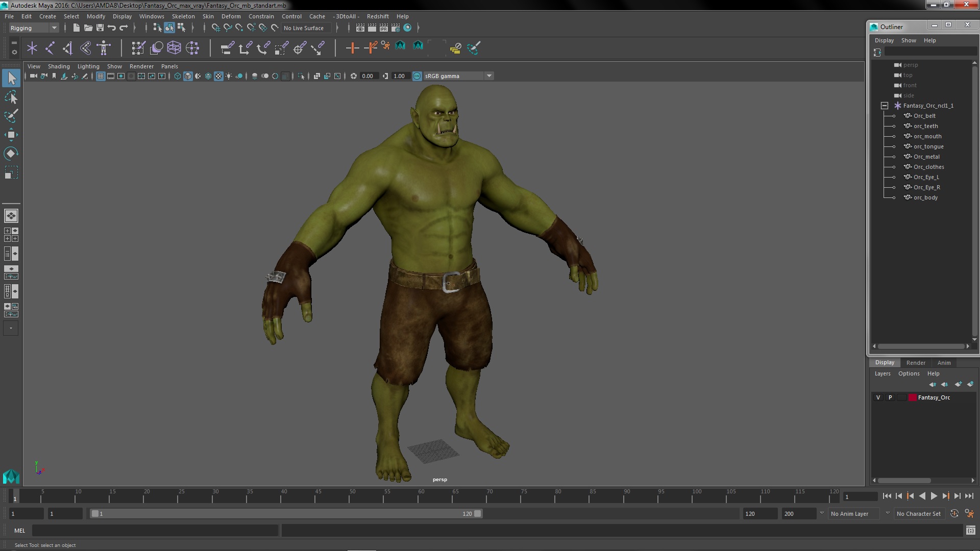980x551 pixels.
Task: Click the New Scene icon
Action: [76, 28]
